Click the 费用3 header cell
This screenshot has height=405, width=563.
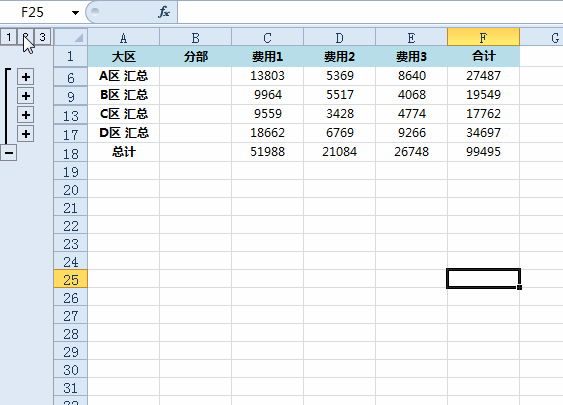[411, 56]
